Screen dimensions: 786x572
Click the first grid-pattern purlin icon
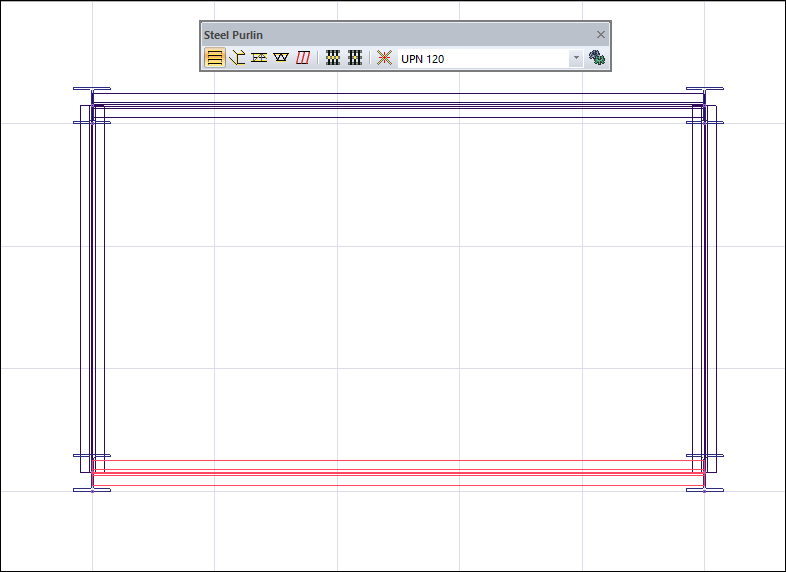[x=333, y=58]
